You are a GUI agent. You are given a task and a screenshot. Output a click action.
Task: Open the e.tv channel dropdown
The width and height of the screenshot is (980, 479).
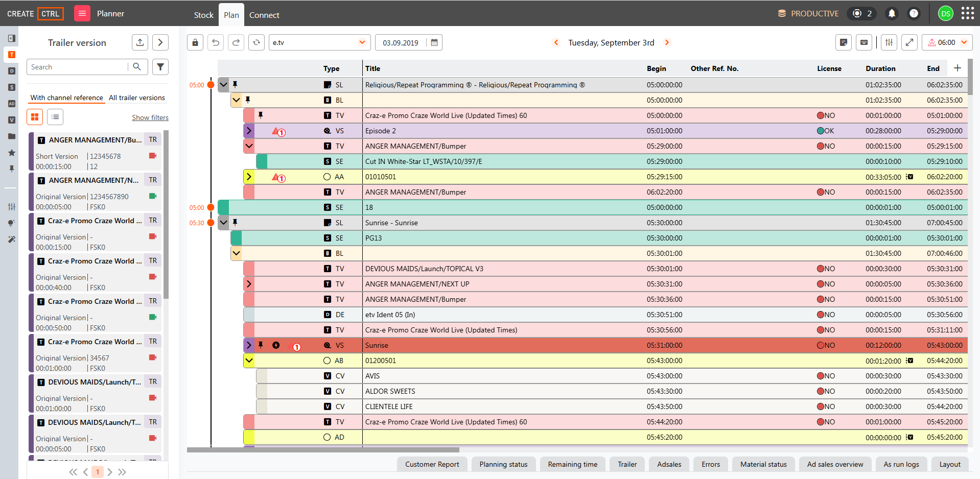point(319,42)
